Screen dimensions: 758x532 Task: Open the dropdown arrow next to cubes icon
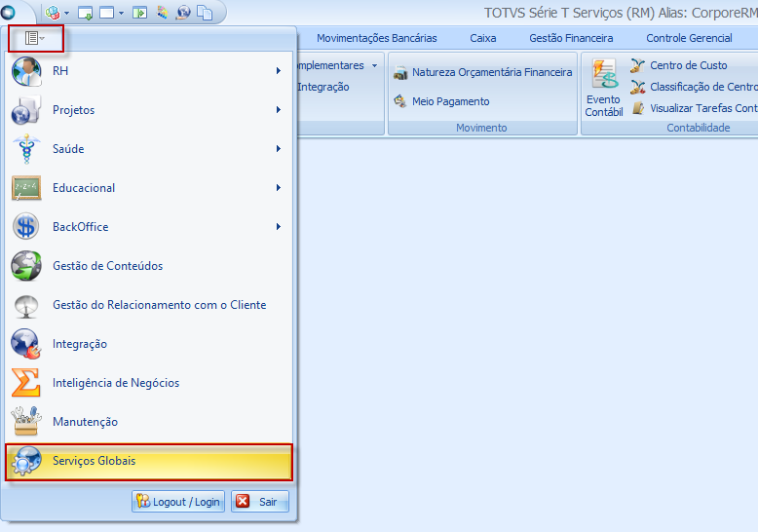pyautogui.click(x=66, y=13)
